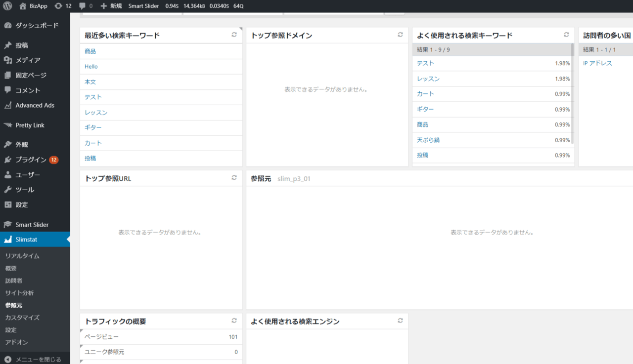Image resolution: width=633 pixels, height=364 pixels.
Task: Refresh the よく使用される検索エンジン widget
Action: tap(401, 321)
